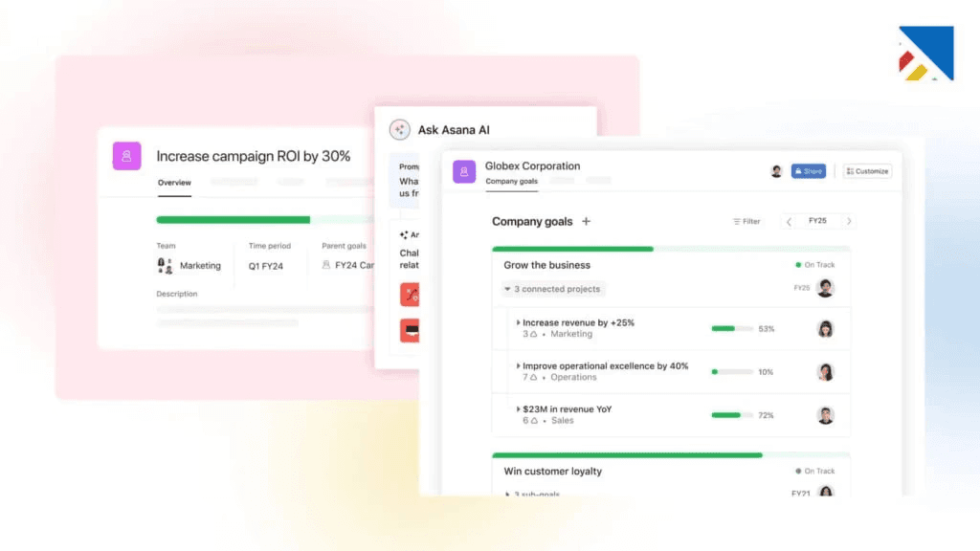Click the owner avatar on the $23M revenue goal

(x=827, y=415)
